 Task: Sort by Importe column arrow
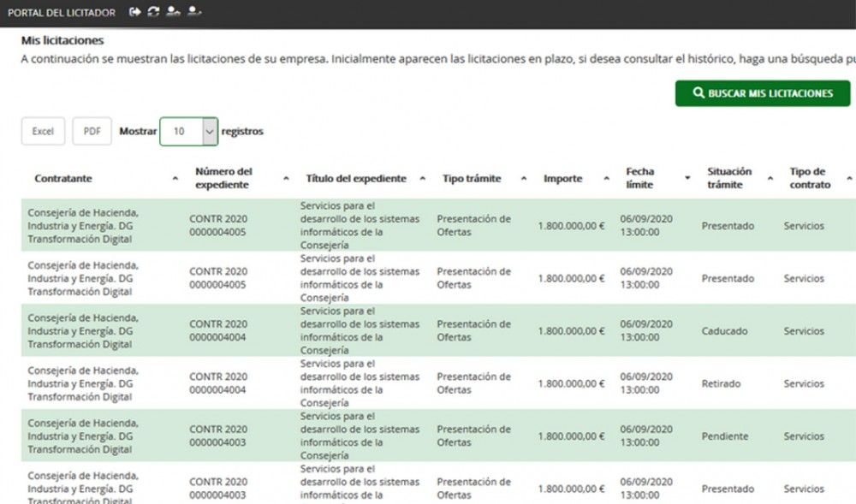tap(606, 178)
